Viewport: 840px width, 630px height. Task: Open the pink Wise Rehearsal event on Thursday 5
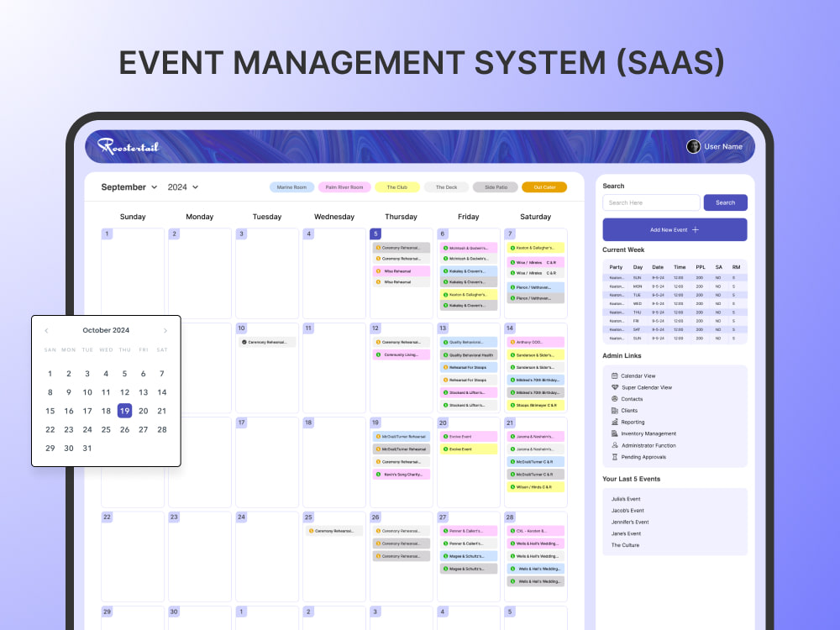click(x=402, y=271)
